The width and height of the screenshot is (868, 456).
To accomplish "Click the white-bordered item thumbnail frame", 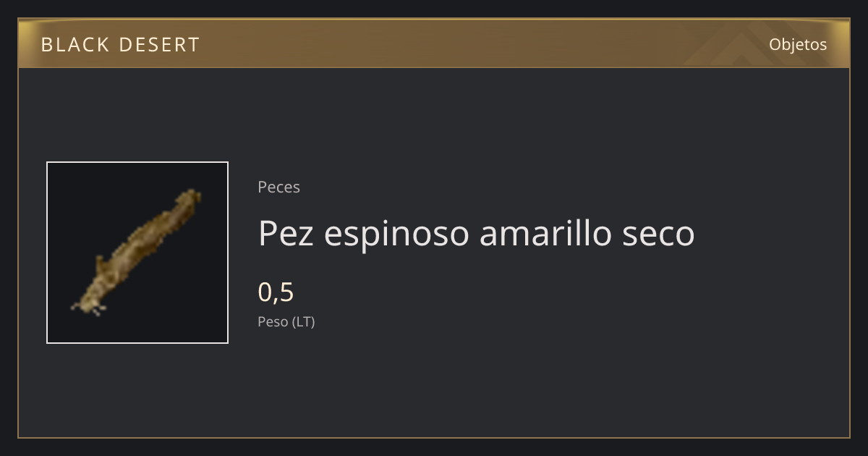I will coord(137,253).
